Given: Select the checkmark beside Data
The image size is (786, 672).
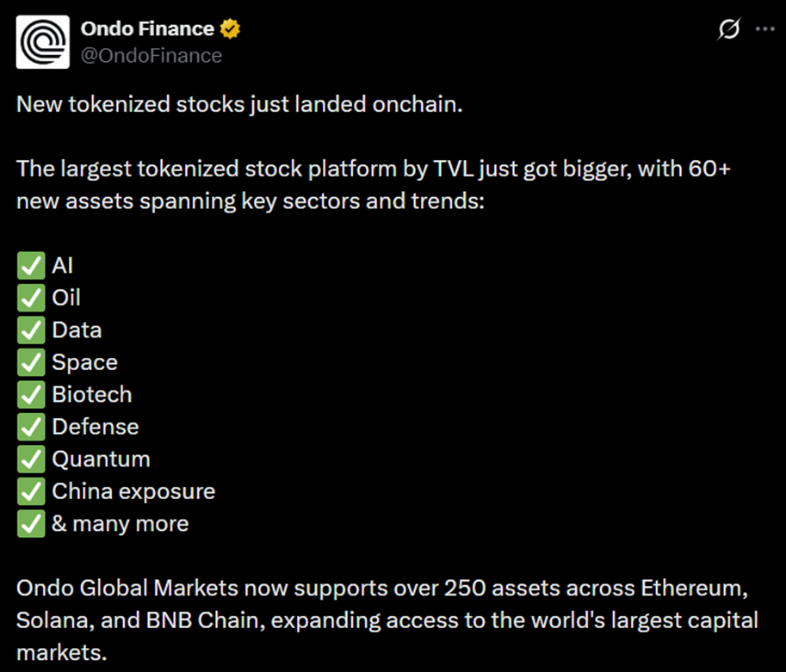Looking at the screenshot, I should [31, 330].
